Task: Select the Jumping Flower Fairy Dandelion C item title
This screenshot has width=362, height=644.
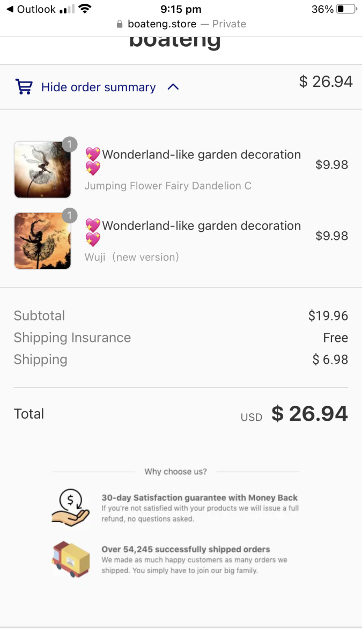Action: (168, 186)
